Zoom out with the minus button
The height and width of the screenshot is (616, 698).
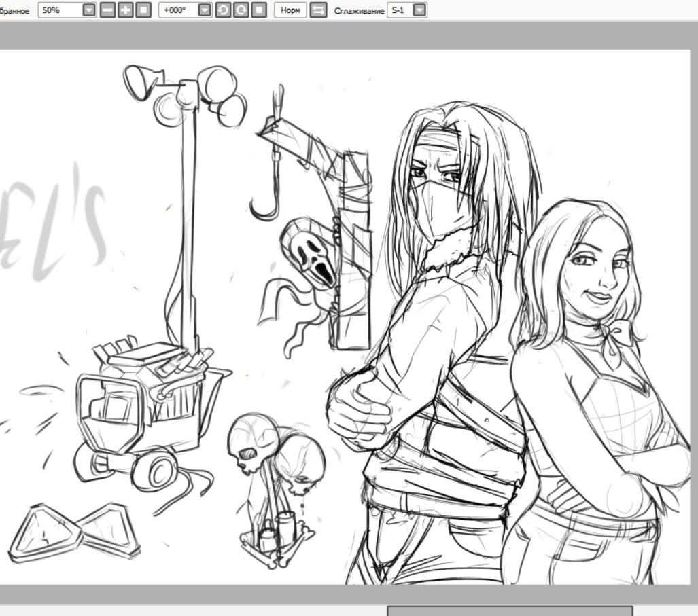pyautogui.click(x=107, y=10)
